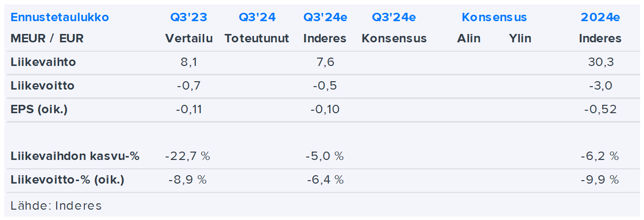Select the 2024e margin value -9,9 %
The height and width of the screenshot is (220, 644).
tap(600, 180)
